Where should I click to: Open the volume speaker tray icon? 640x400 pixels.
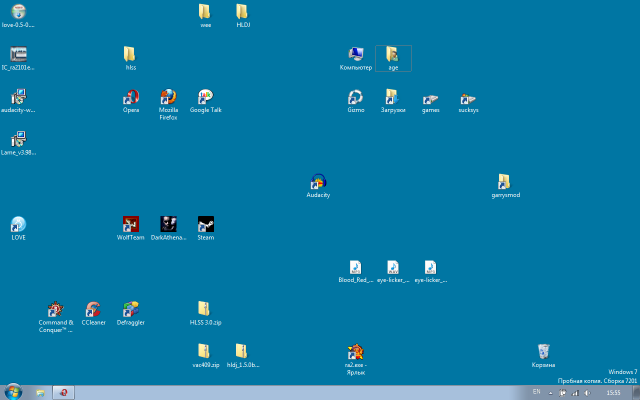[x=587, y=393]
